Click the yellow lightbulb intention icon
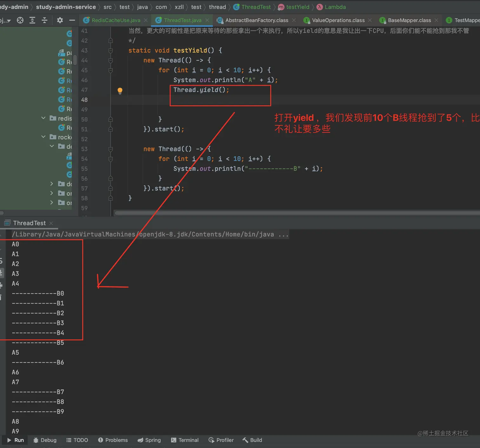Image resolution: width=480 pixels, height=448 pixels. pyautogui.click(x=120, y=91)
